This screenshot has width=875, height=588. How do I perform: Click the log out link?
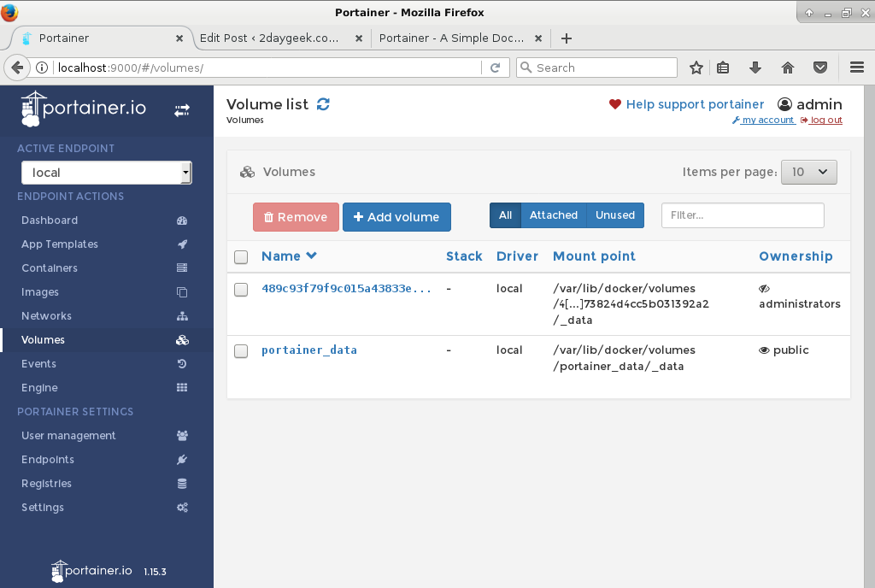[821, 120]
